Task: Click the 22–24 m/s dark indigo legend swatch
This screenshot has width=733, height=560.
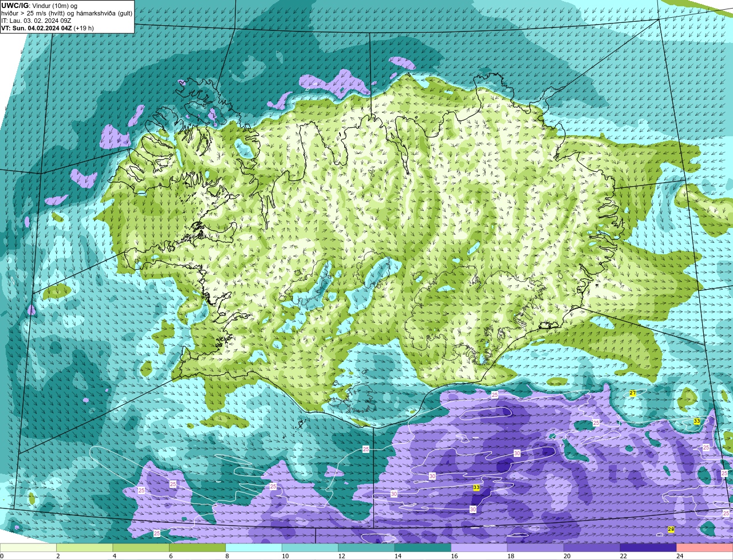Action: (649, 548)
